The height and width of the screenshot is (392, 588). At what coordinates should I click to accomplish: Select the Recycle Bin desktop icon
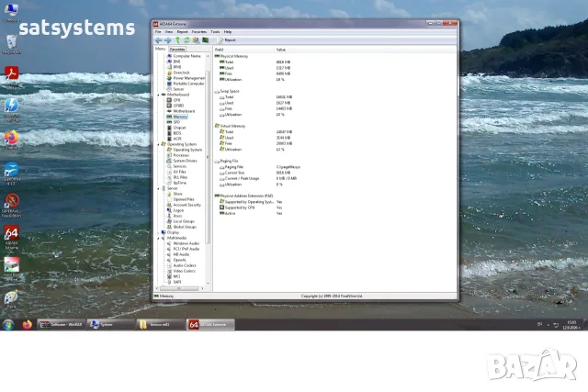coord(11,45)
